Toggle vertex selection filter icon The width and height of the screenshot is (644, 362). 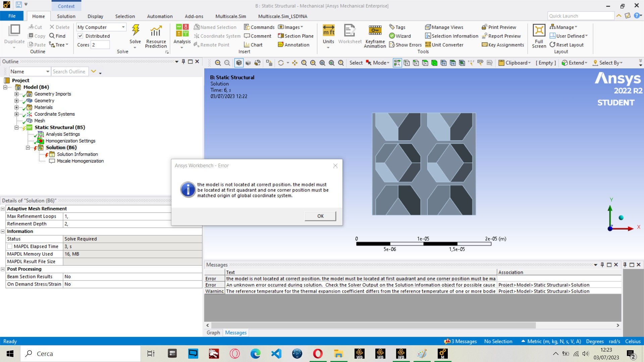[407, 63]
